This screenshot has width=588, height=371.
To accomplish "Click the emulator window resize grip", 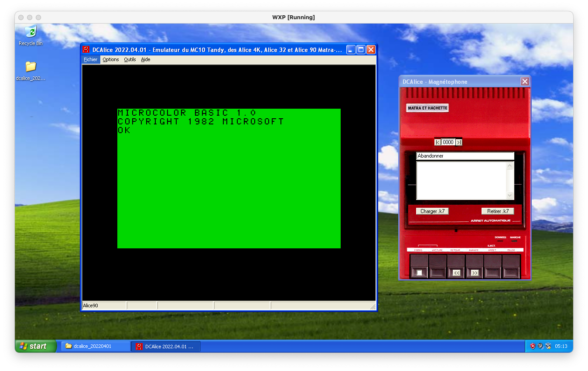I will tap(373, 306).
